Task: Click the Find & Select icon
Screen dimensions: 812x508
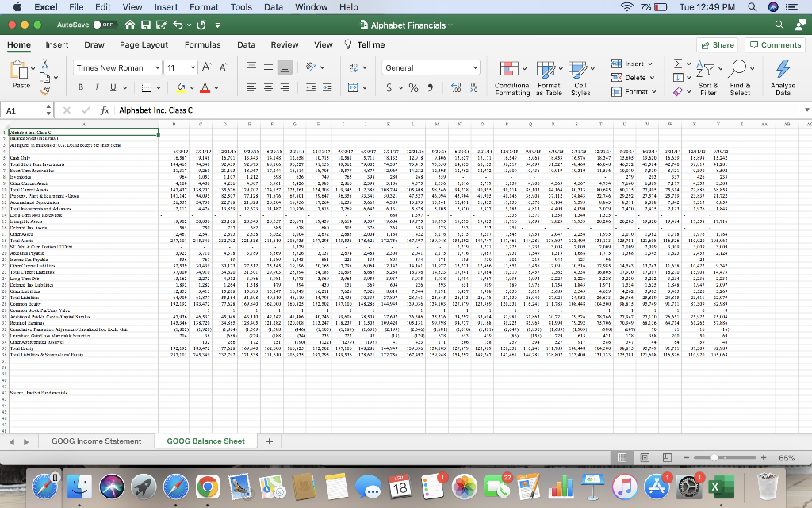Action: click(x=739, y=77)
